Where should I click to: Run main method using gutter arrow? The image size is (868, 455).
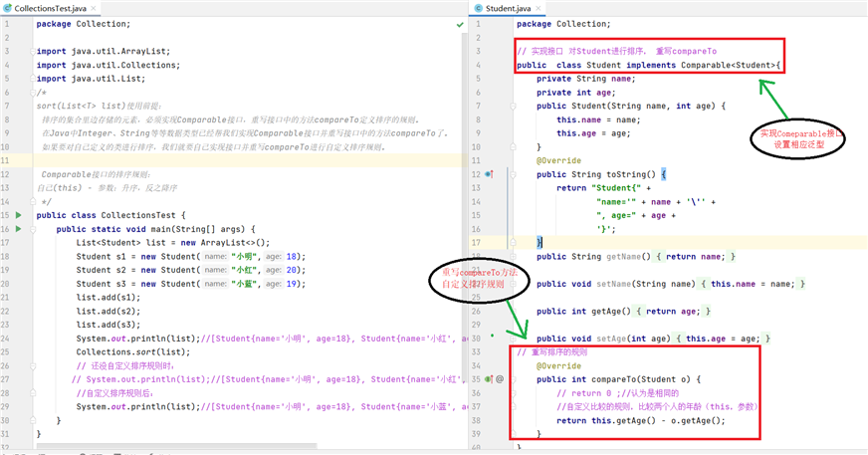pos(19,229)
